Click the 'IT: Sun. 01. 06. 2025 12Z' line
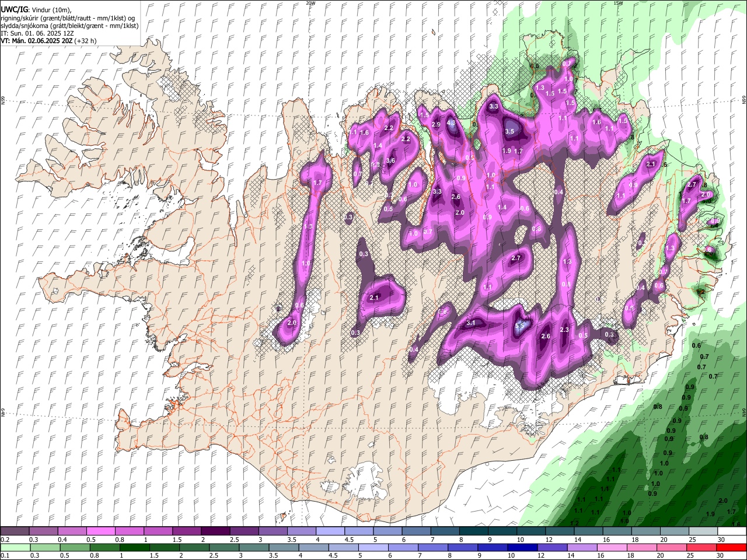The height and width of the screenshot is (560, 747). [37, 33]
